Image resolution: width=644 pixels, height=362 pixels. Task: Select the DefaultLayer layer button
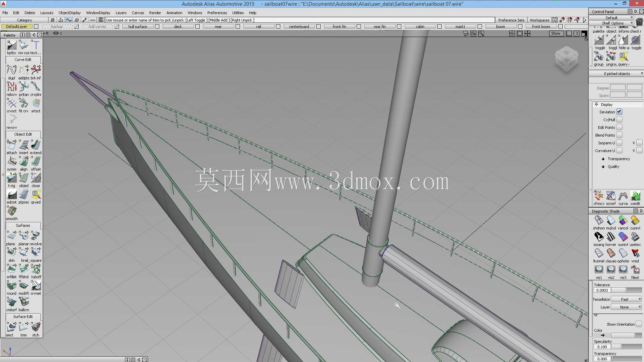coord(16,27)
